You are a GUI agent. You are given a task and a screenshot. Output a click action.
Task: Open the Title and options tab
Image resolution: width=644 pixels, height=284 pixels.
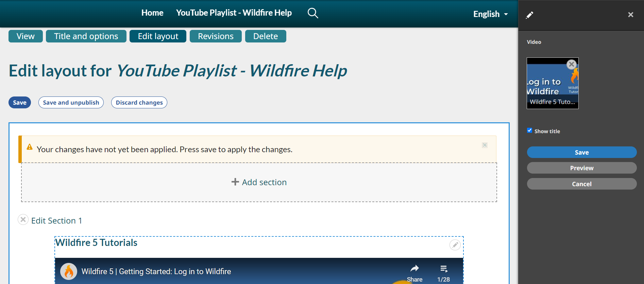[86, 36]
